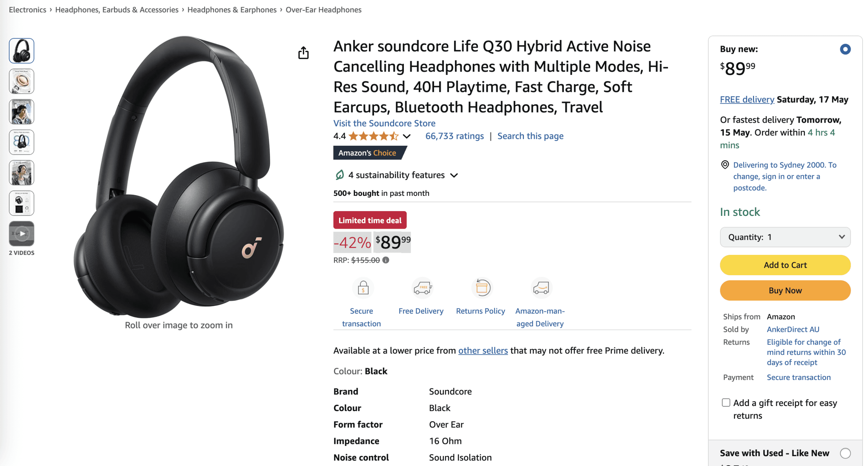Select the Buy new radio button

pyautogui.click(x=845, y=49)
